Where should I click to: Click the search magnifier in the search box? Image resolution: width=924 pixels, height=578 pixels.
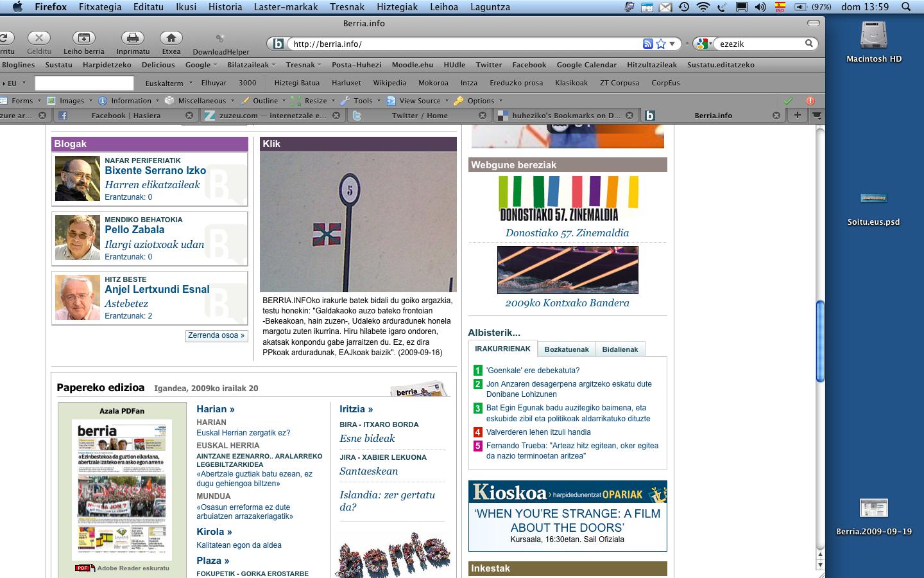pos(809,44)
